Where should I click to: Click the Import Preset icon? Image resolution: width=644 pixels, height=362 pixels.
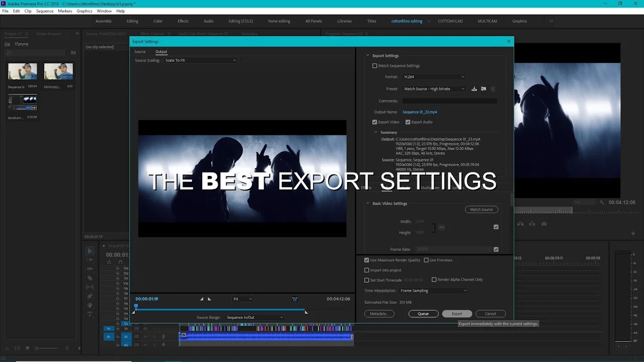pos(484,89)
